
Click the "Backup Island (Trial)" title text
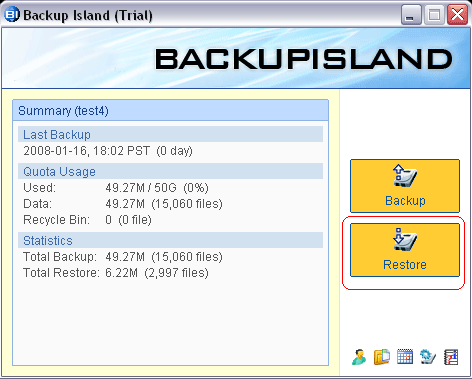pos(88,15)
